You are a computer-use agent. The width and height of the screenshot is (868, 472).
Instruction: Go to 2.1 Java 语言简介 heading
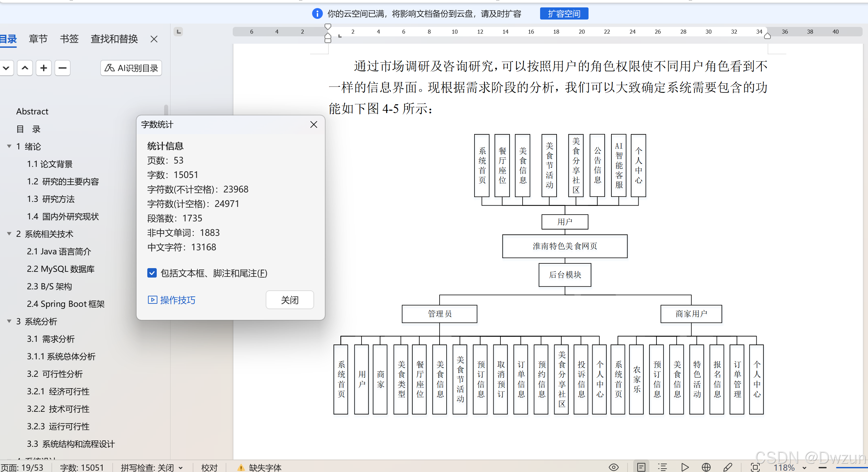click(x=59, y=252)
